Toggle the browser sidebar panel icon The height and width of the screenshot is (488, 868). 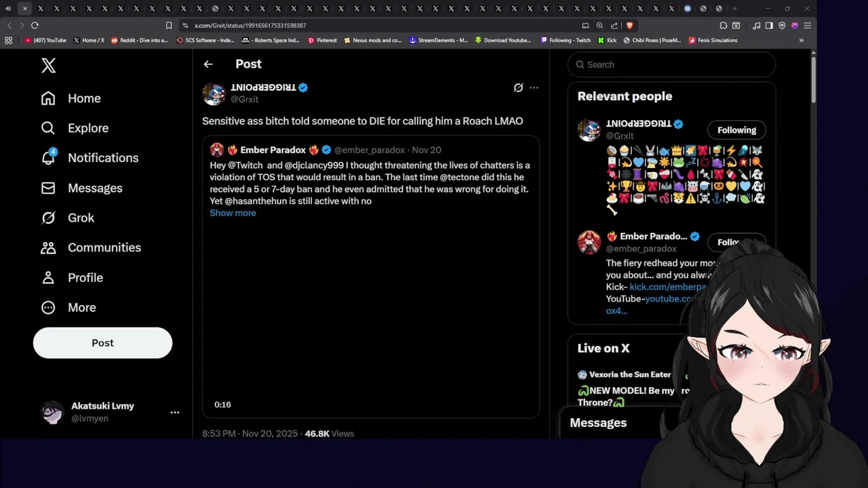tap(769, 25)
